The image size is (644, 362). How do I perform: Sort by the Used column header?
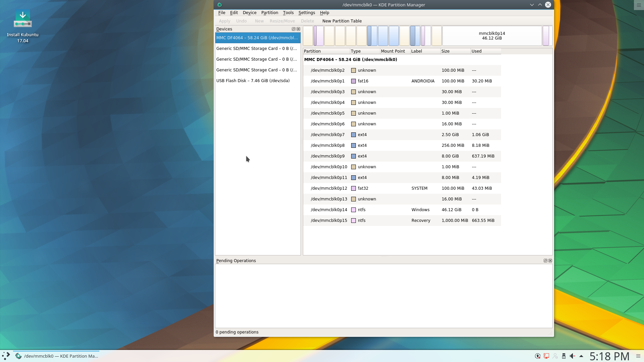(485, 51)
